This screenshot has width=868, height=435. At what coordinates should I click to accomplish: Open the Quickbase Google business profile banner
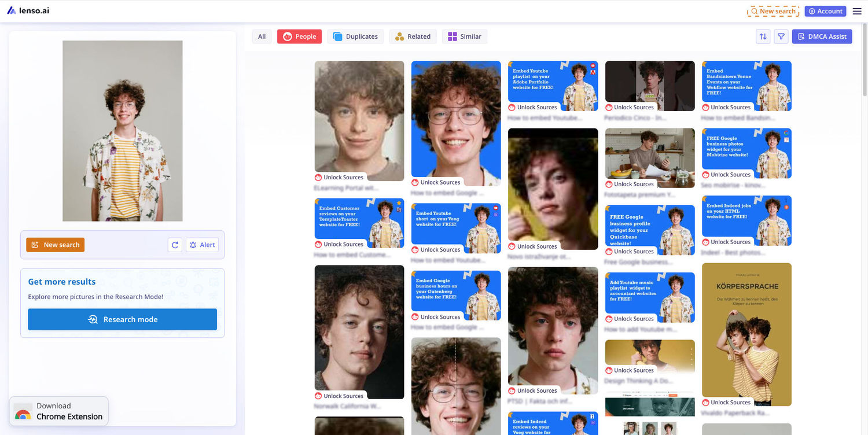tap(650, 230)
